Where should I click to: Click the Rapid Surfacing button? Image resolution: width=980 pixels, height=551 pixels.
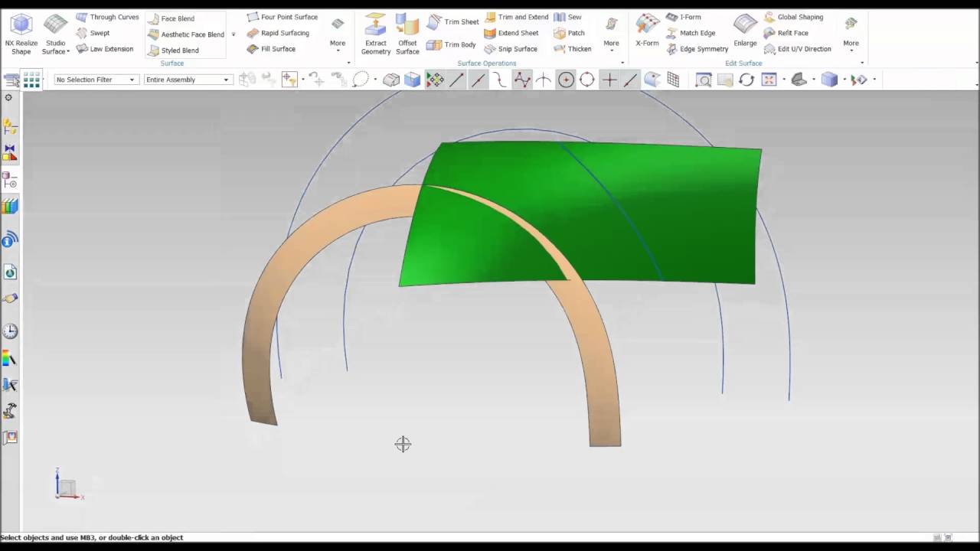pyautogui.click(x=278, y=33)
